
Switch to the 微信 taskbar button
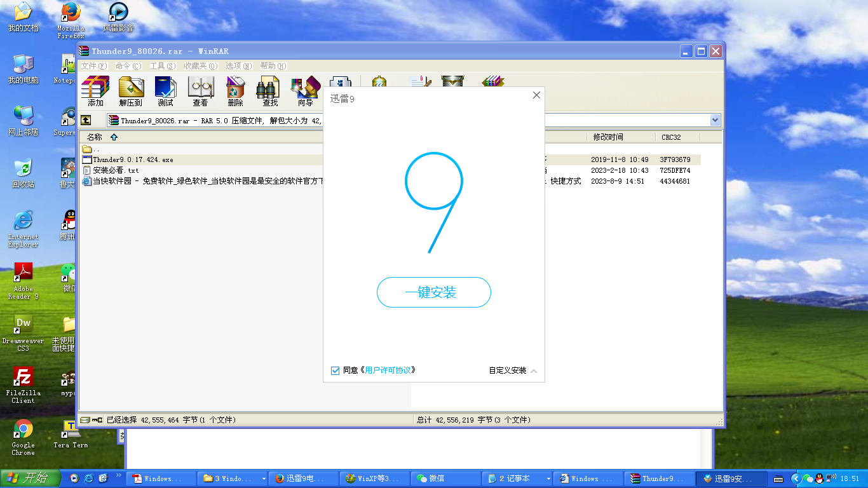[447, 478]
